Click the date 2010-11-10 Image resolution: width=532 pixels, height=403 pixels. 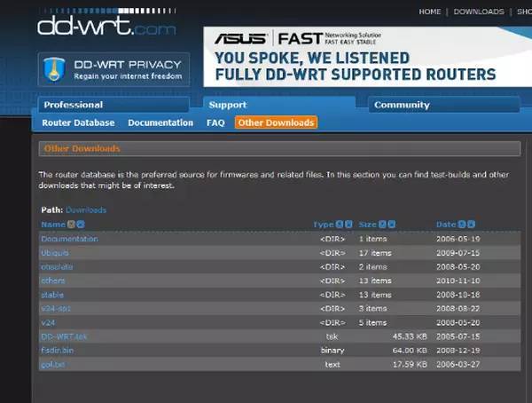pos(458,281)
